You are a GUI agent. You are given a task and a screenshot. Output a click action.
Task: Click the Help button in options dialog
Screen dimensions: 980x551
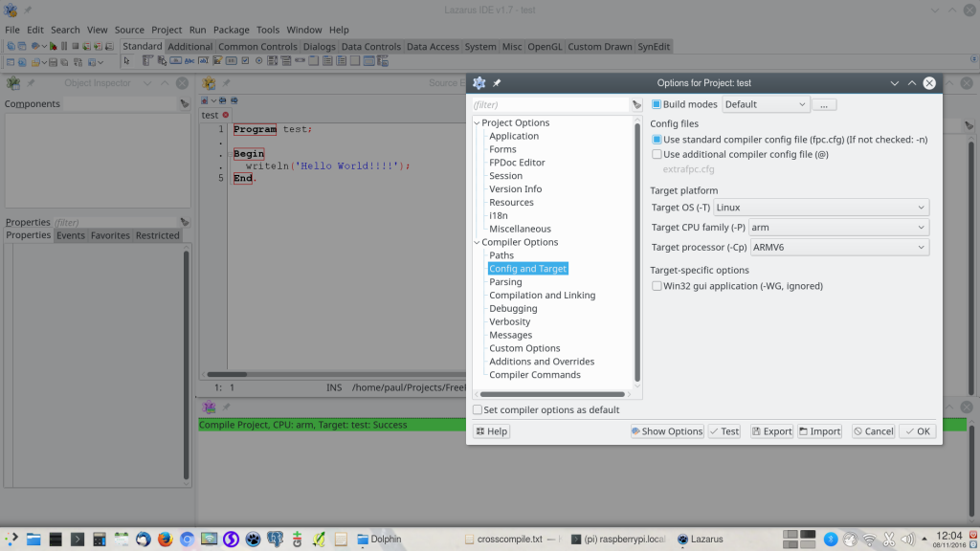[x=491, y=431]
